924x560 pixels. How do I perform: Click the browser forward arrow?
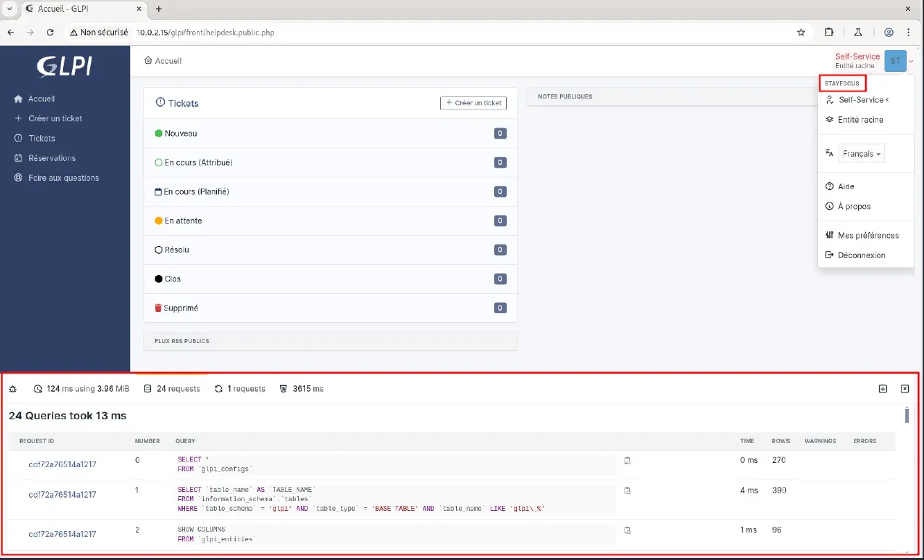click(30, 32)
